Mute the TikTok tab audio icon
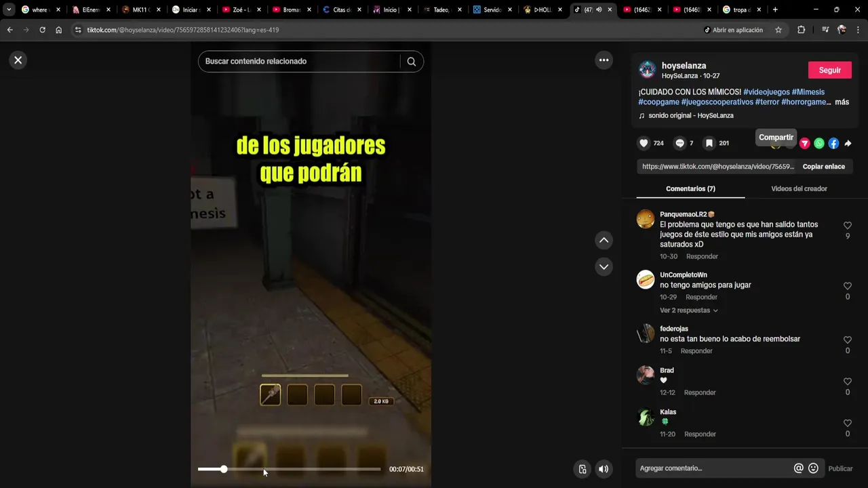868x488 pixels. pos(599,9)
